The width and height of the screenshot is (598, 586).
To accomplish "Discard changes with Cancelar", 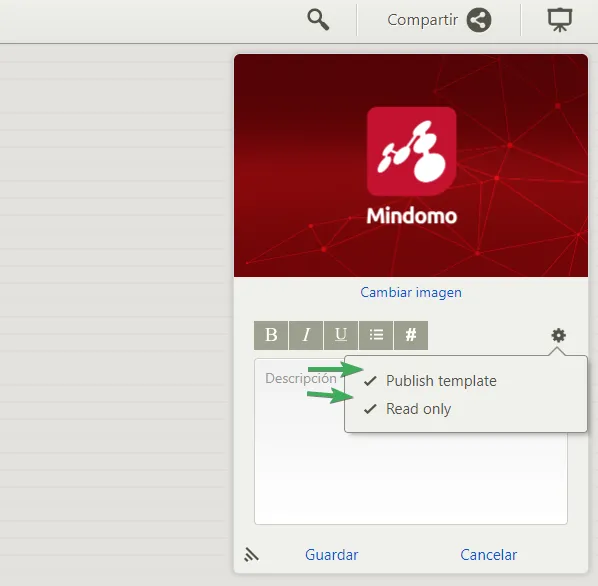I will pos(489,555).
